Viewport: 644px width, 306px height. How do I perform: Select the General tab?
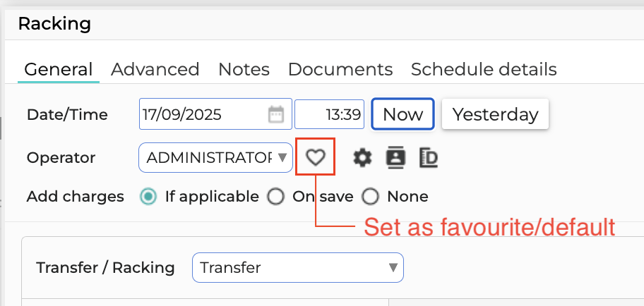coord(59,69)
